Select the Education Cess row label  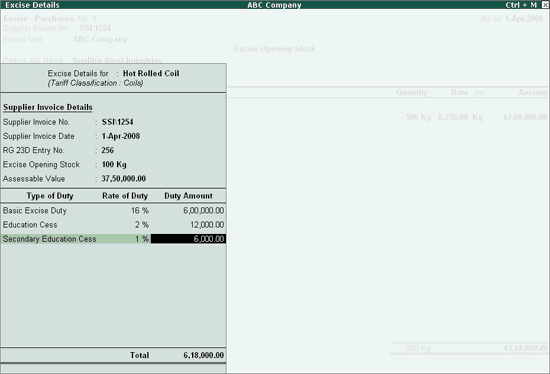[30, 225]
